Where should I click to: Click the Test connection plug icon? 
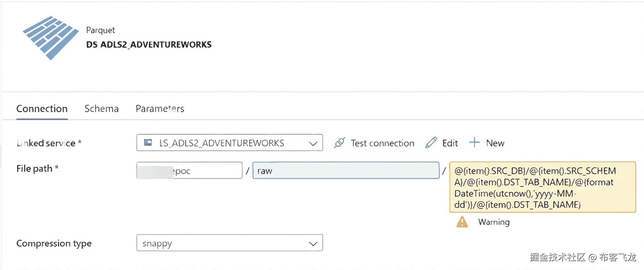point(340,142)
